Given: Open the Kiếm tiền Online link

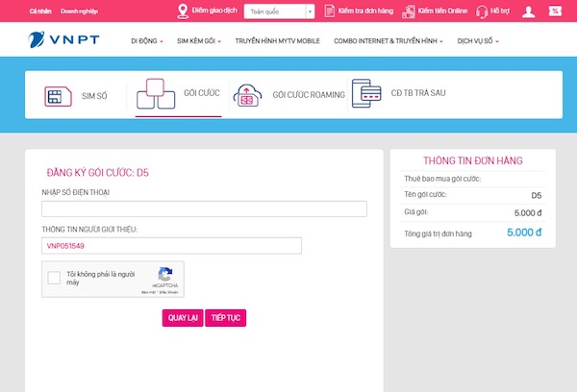Looking at the screenshot, I should click(442, 11).
